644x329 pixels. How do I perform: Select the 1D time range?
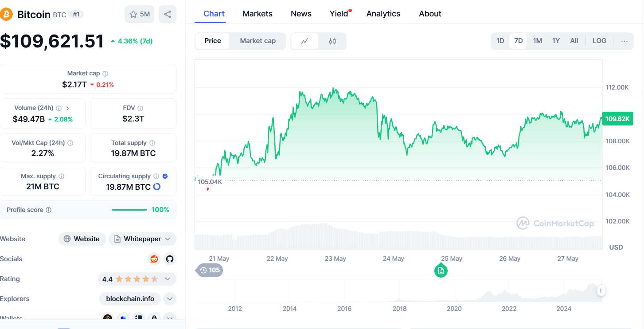click(x=500, y=41)
